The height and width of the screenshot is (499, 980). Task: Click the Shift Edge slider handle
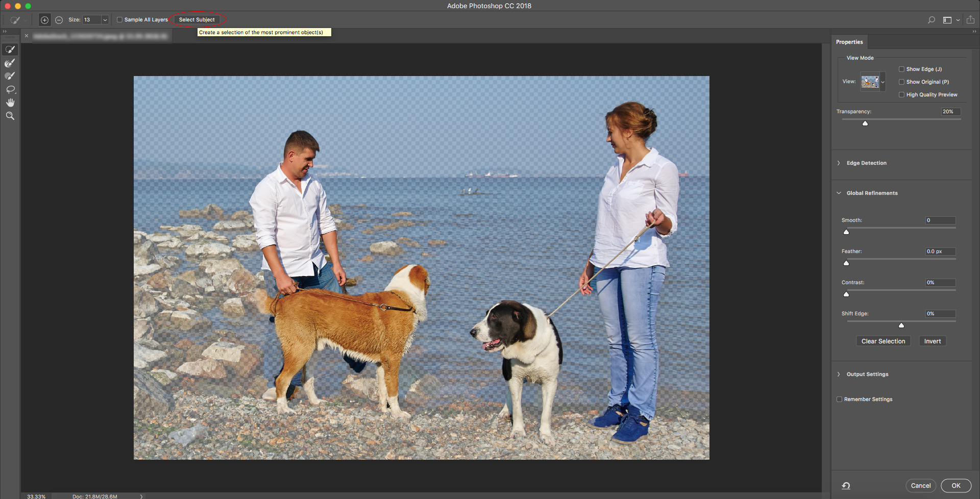pyautogui.click(x=901, y=326)
